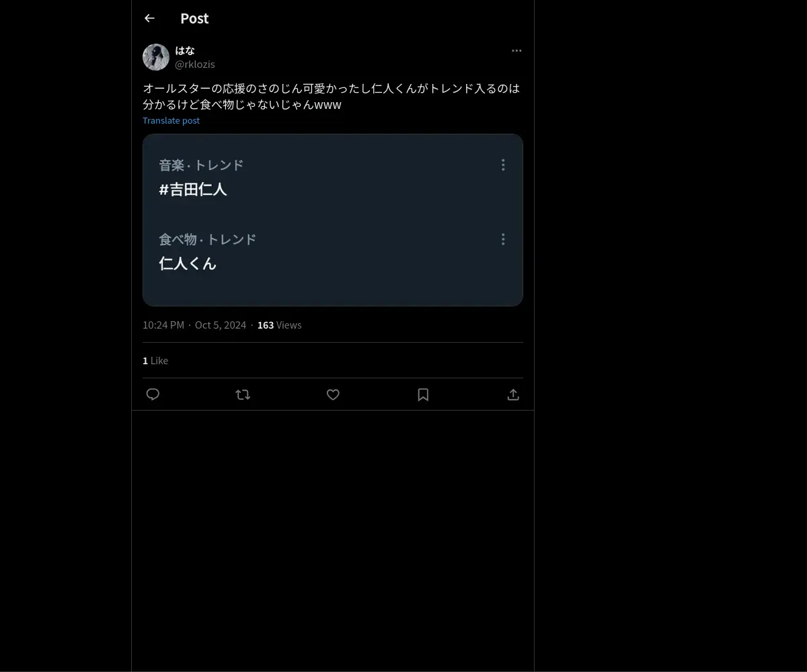
Task: Open the はな profile avatar
Action: (156, 57)
